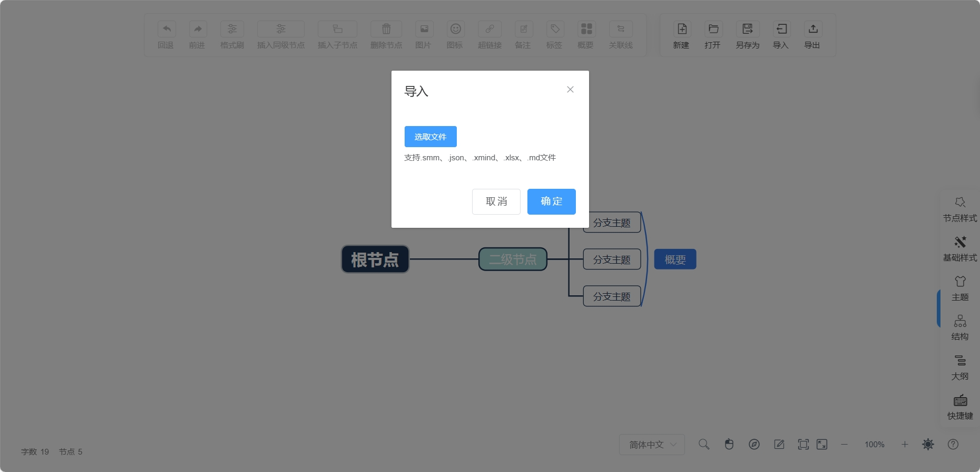This screenshot has width=980, height=472.
Task: Click the 概要 summary toolbar icon
Action: click(586, 29)
